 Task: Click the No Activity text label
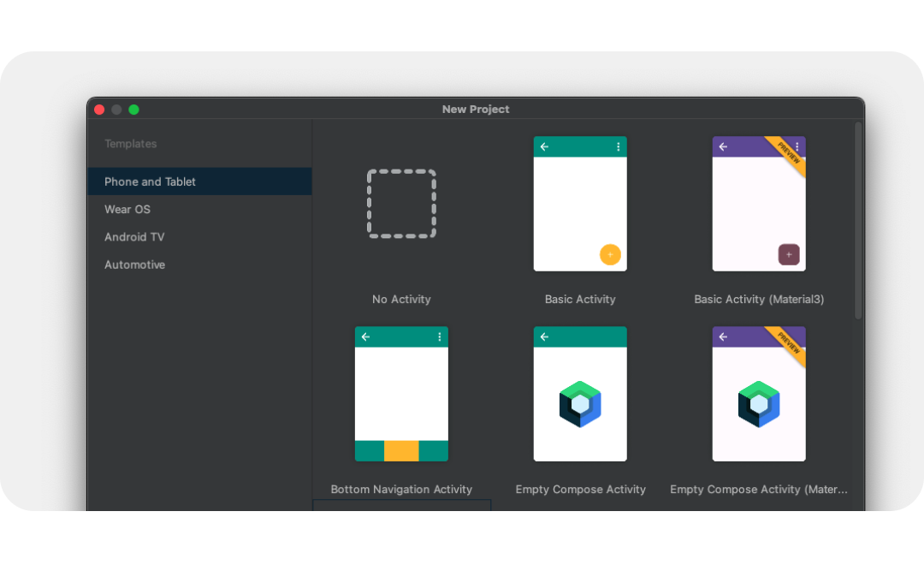click(401, 300)
